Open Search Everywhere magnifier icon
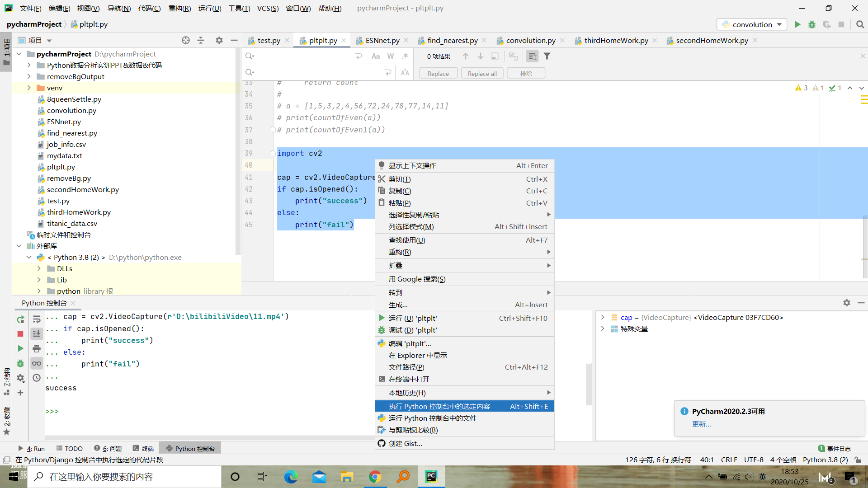 pyautogui.click(x=860, y=24)
